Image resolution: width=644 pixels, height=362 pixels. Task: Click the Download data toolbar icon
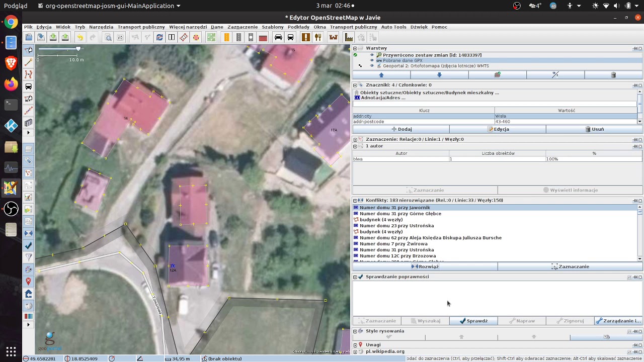pos(53,37)
